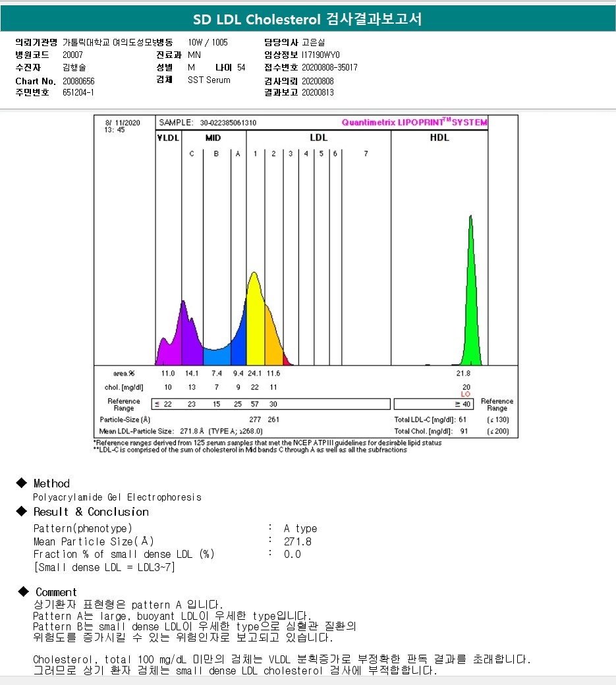
Task: Click the 'Result & Conclusion' heading
Action: point(91,512)
